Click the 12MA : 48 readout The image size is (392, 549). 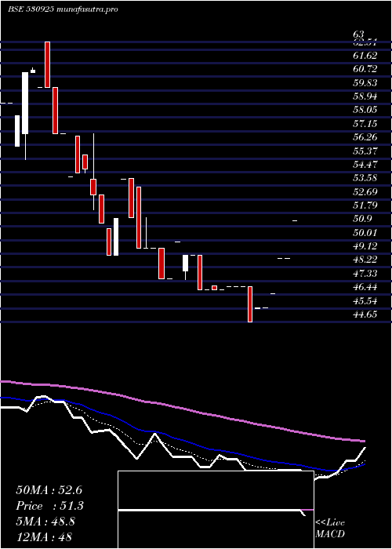pyautogui.click(x=44, y=537)
